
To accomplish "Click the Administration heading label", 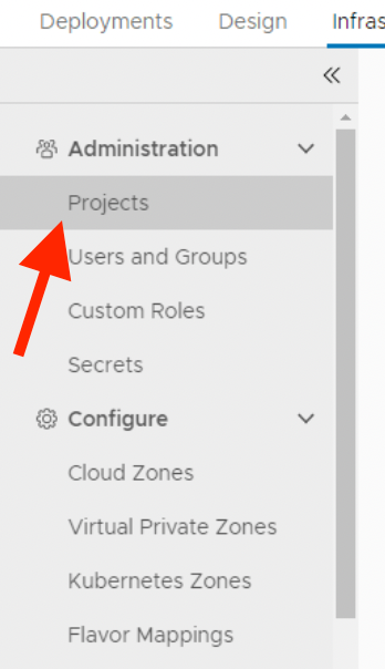I will [x=143, y=149].
